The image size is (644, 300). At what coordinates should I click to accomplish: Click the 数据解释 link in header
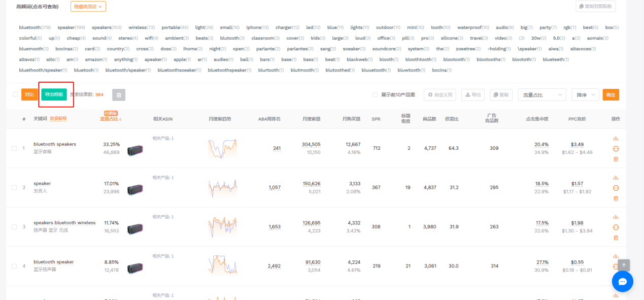pos(58,119)
